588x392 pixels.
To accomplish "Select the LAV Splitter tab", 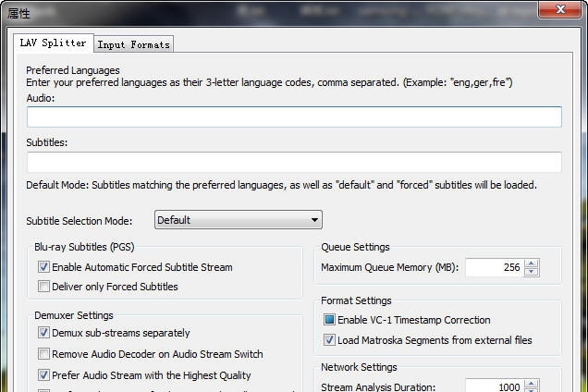I will click(x=54, y=43).
